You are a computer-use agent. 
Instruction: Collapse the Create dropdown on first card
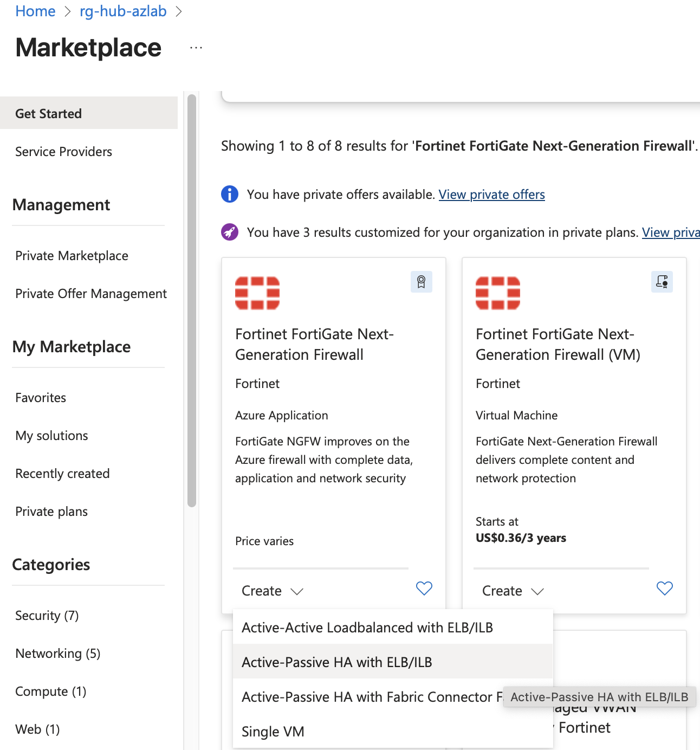pos(273,591)
